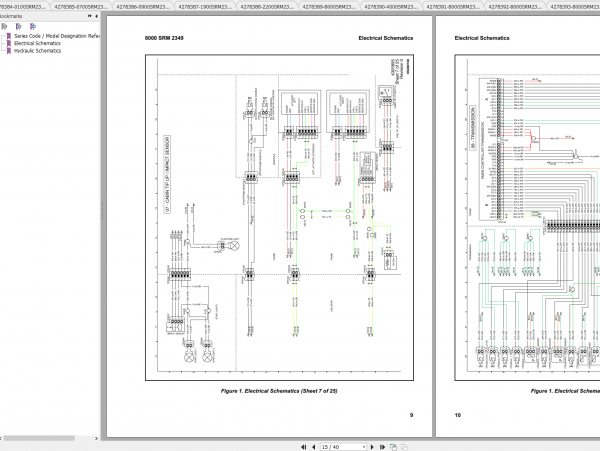The height and width of the screenshot is (451, 600).
Task: Open the page number dropdown arrow
Action: pos(364,447)
